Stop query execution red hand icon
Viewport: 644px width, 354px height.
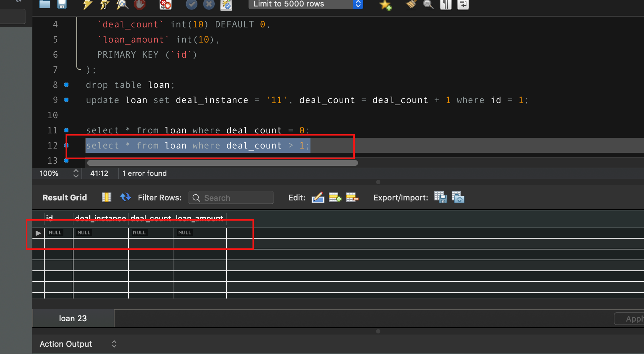(x=140, y=4)
